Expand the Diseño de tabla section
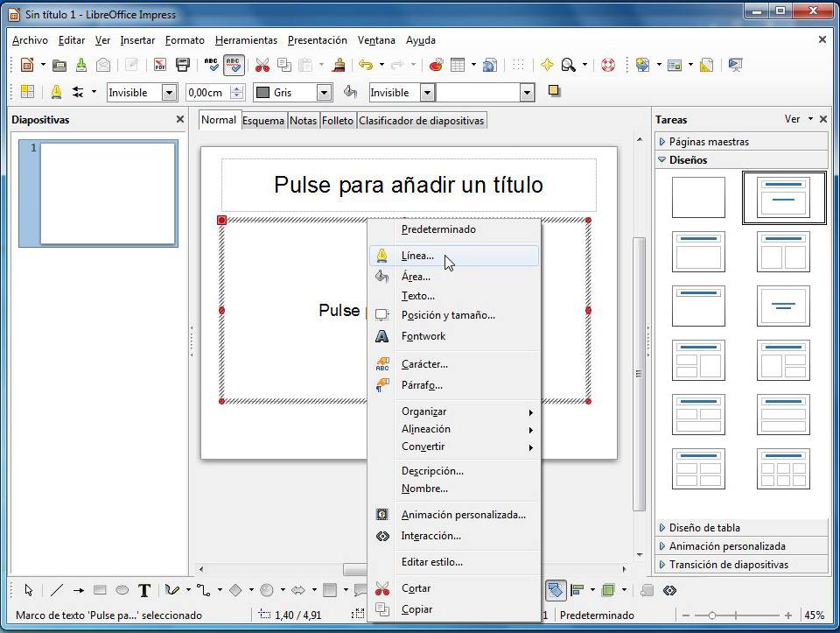 click(x=742, y=527)
